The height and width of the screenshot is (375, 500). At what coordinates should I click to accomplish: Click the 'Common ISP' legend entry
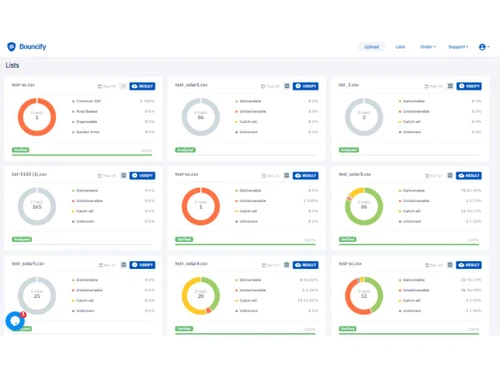(87, 101)
